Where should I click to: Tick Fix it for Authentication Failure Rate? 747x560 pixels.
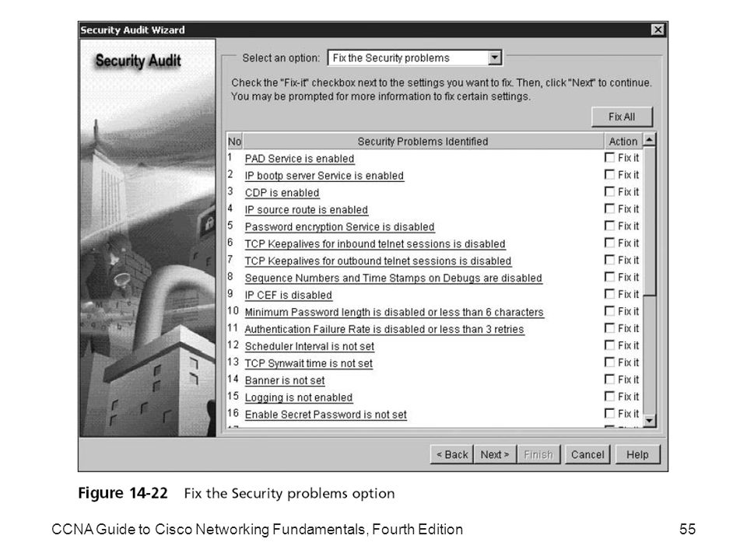coord(609,328)
